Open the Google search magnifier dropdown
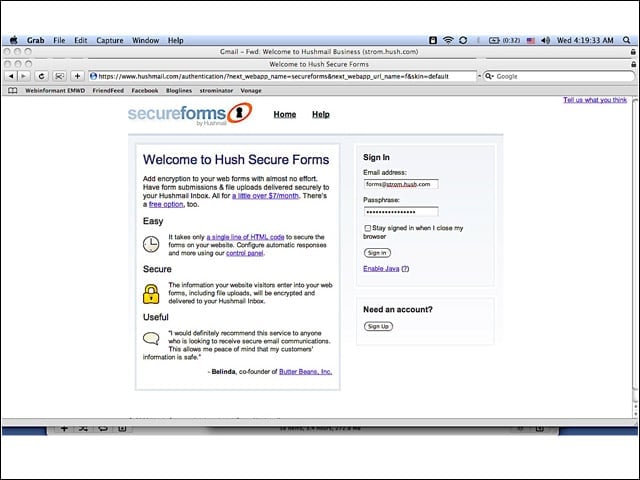Viewport: 640px width, 480px height. [489, 76]
